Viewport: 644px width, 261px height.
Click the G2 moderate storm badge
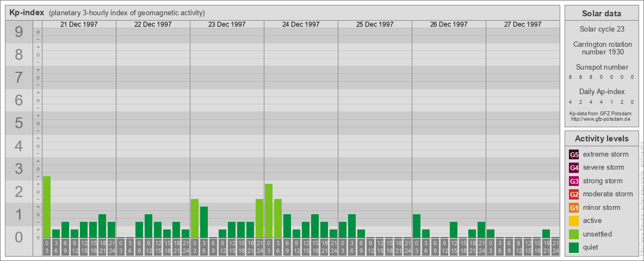pyautogui.click(x=574, y=194)
